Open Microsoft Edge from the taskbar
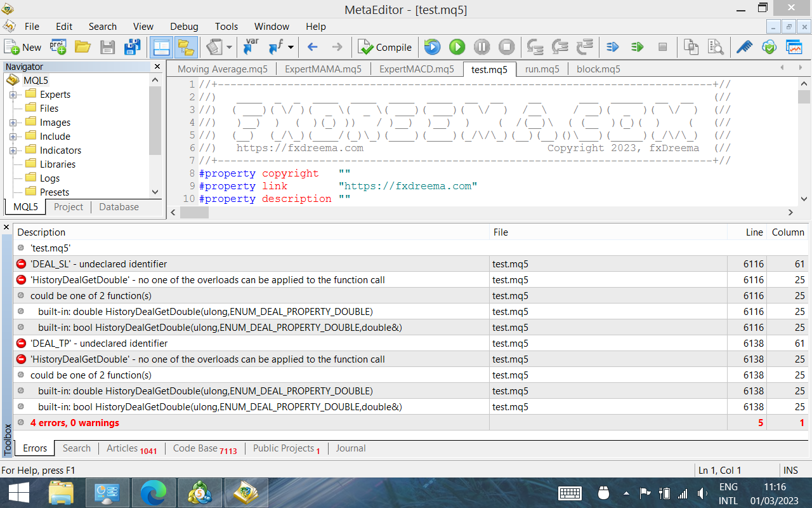 click(153, 493)
